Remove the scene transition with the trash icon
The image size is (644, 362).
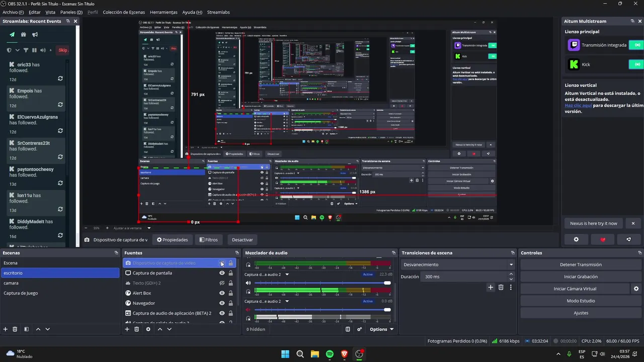click(x=501, y=288)
